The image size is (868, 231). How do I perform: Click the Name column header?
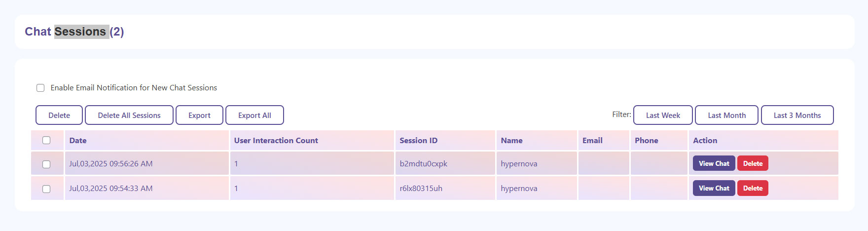point(511,141)
